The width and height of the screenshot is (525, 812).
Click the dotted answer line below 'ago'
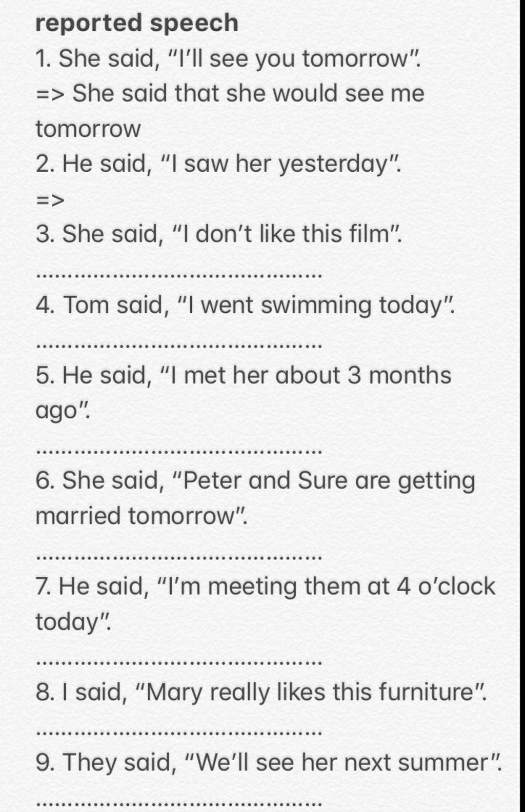pos(180,452)
